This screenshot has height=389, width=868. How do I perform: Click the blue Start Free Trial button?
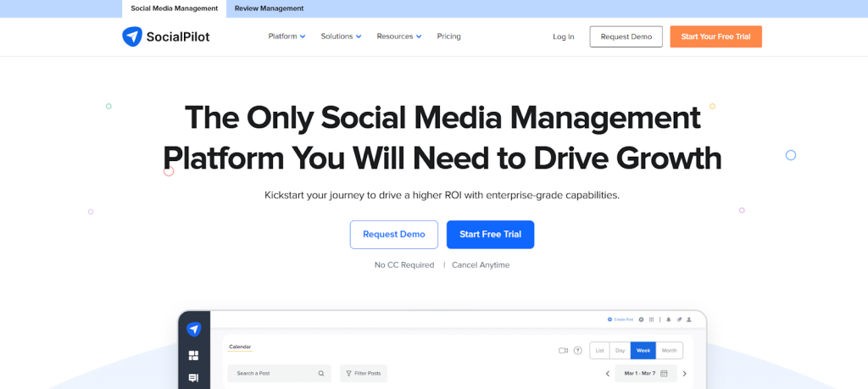click(x=491, y=235)
